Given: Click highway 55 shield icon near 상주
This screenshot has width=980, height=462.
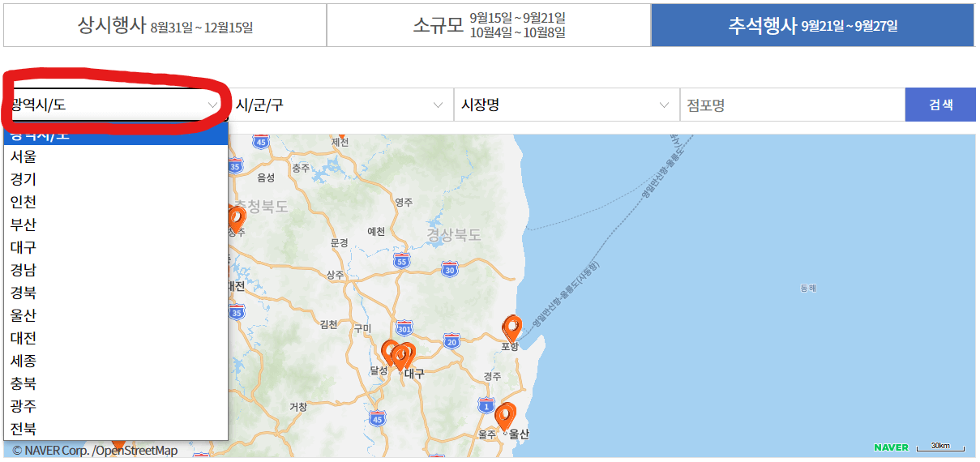Looking at the screenshot, I should click(x=401, y=261).
